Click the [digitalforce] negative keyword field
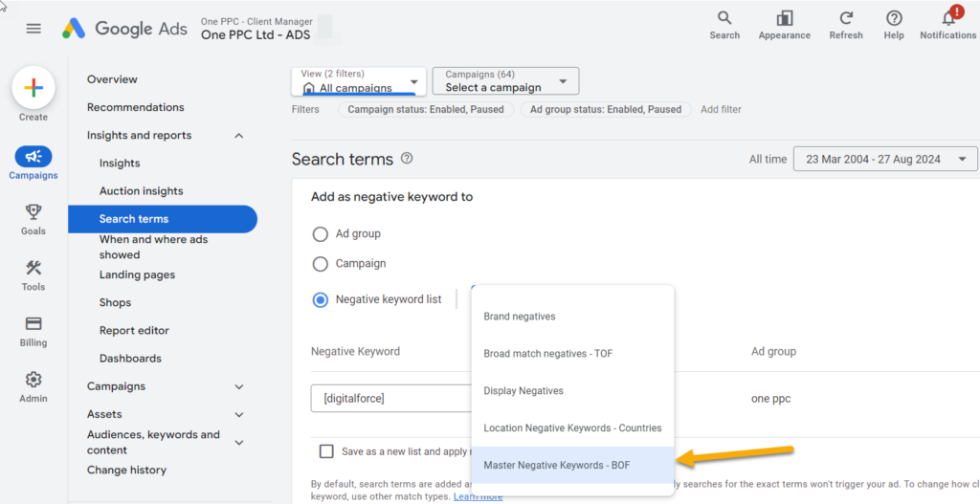Image resolution: width=980 pixels, height=504 pixels. click(390, 398)
